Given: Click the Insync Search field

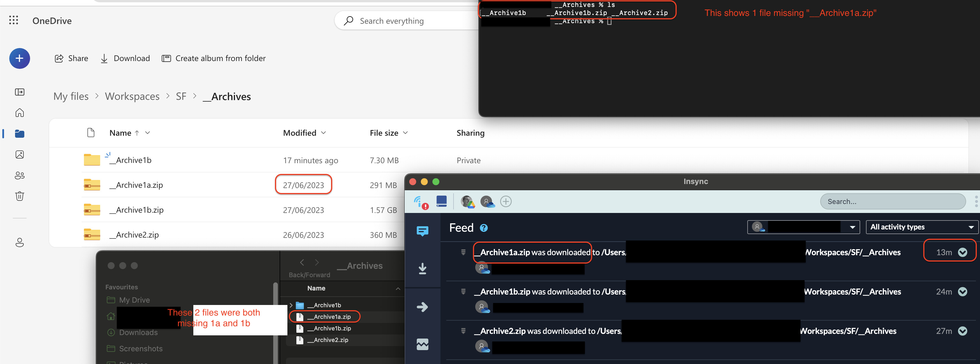Looking at the screenshot, I should point(893,202).
